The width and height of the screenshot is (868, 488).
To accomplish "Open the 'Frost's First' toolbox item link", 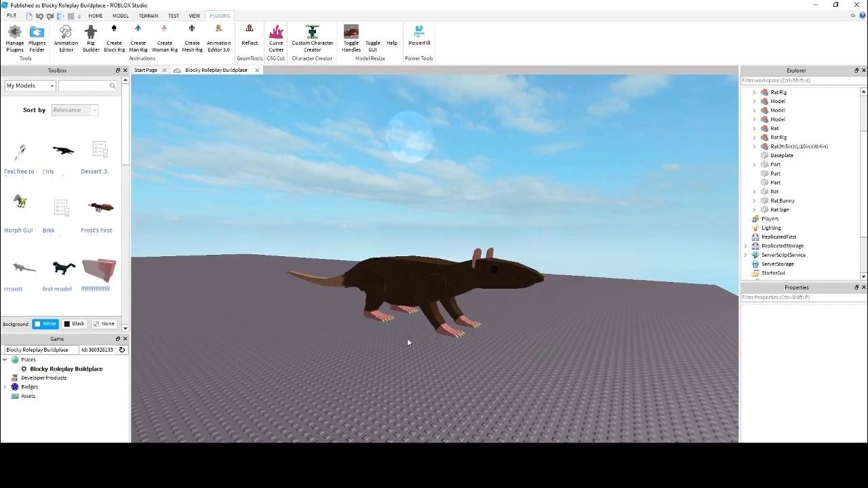I will 96,230.
